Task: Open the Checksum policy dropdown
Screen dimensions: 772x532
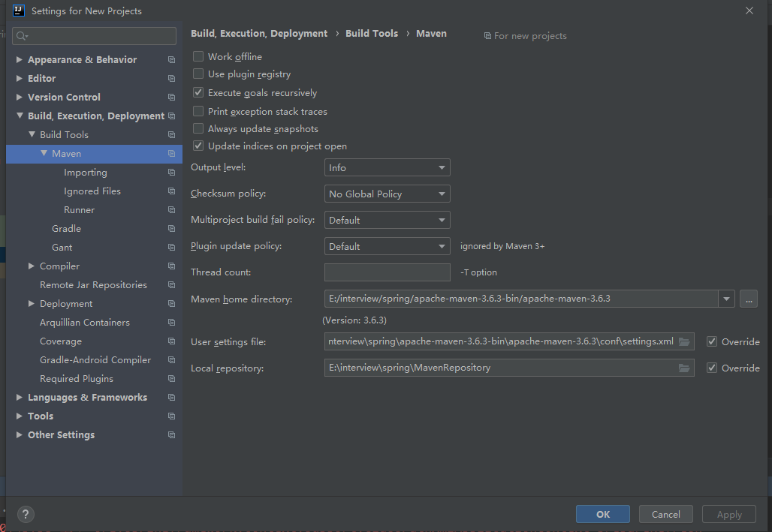Action: pos(387,194)
